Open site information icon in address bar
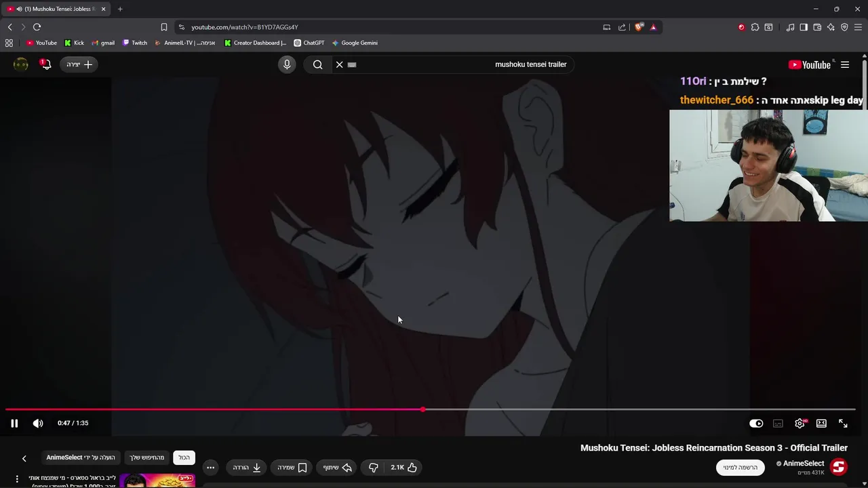 pos(181,27)
